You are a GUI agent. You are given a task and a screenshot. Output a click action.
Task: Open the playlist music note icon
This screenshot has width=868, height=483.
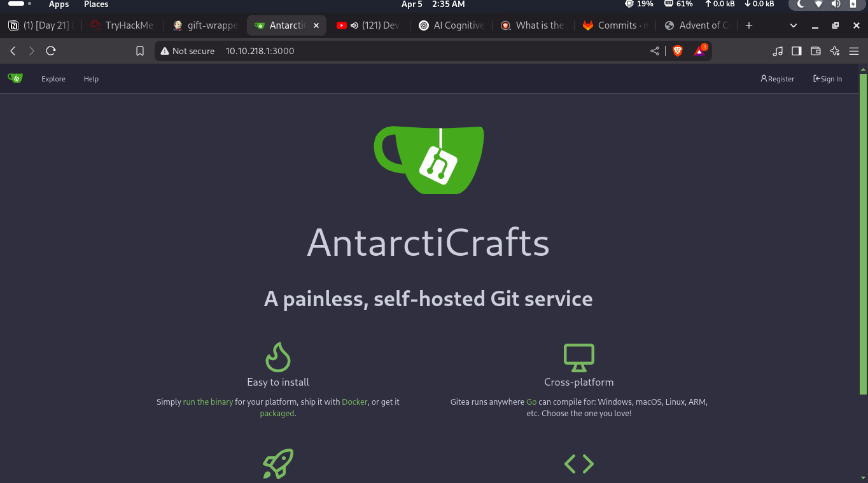[x=777, y=51]
